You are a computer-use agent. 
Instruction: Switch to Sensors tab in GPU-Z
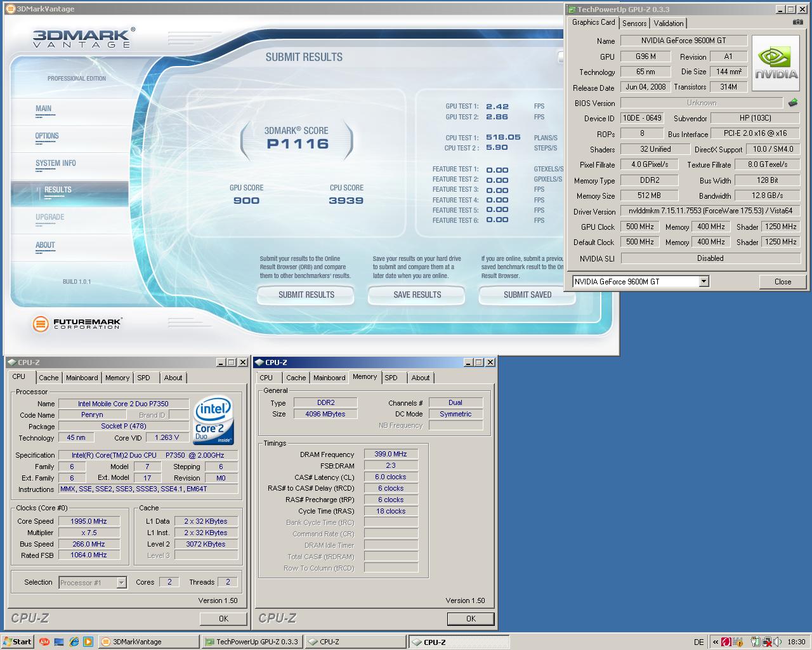pyautogui.click(x=634, y=23)
